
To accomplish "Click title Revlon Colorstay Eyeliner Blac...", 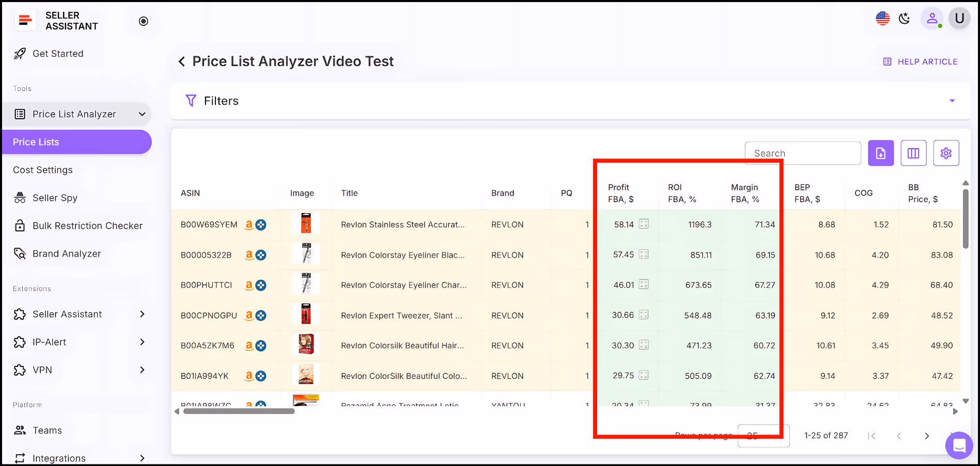I will pyautogui.click(x=403, y=255).
